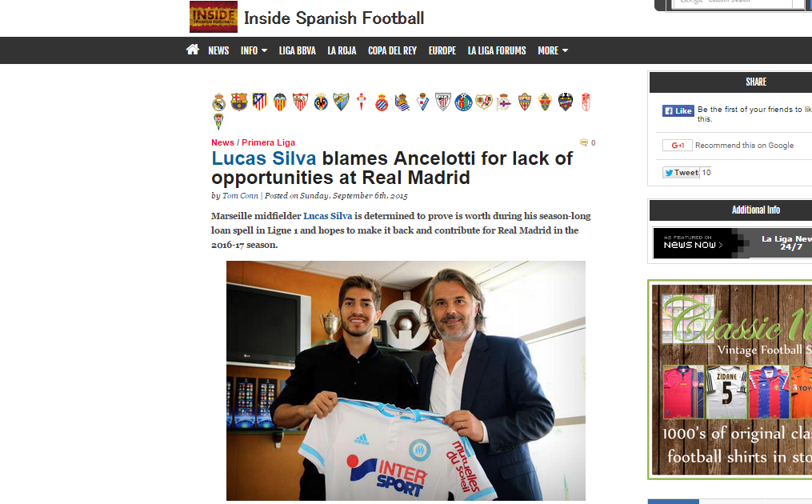Screen dimensions: 812x504
Task: Click the Lucas Silva Marseille photo
Action: point(406,381)
